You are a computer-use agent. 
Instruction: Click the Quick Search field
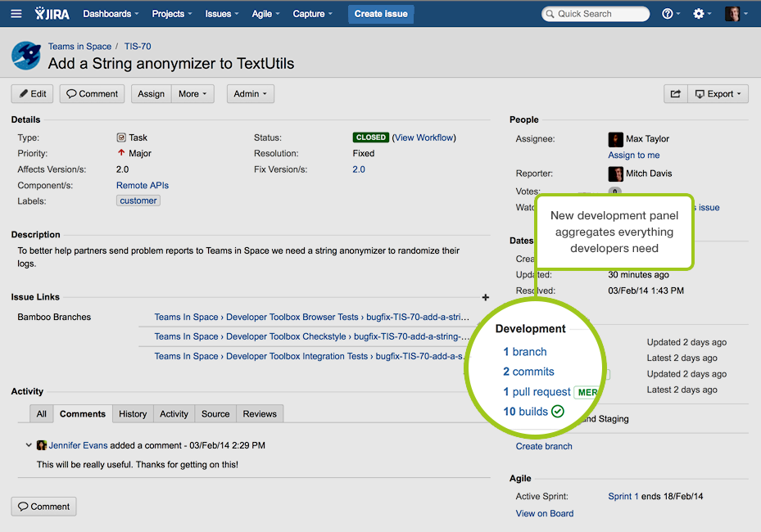click(x=596, y=14)
